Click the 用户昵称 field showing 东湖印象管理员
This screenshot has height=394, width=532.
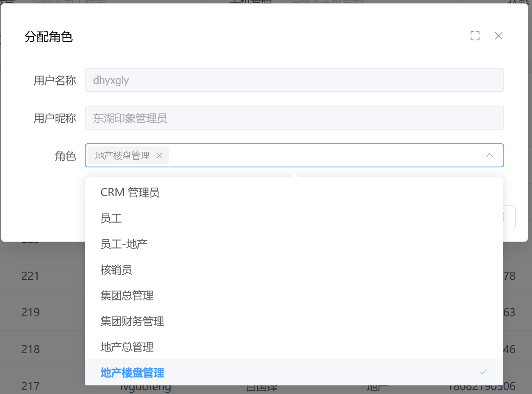[294, 118]
